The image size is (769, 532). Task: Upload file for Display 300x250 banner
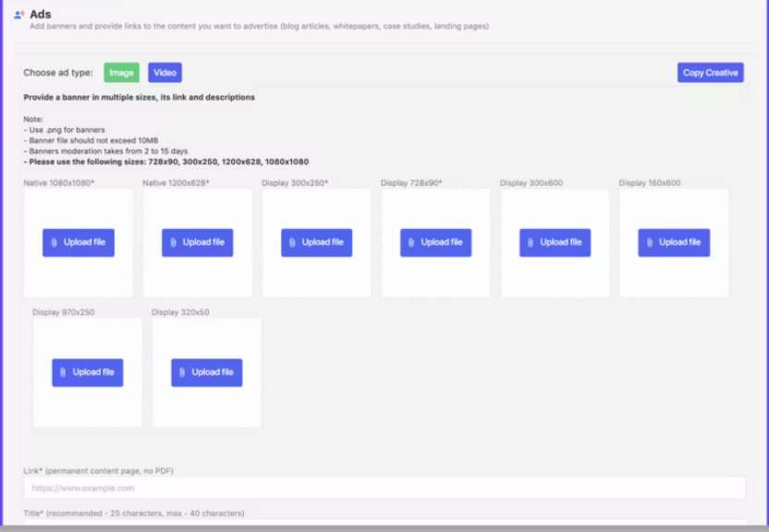(316, 242)
